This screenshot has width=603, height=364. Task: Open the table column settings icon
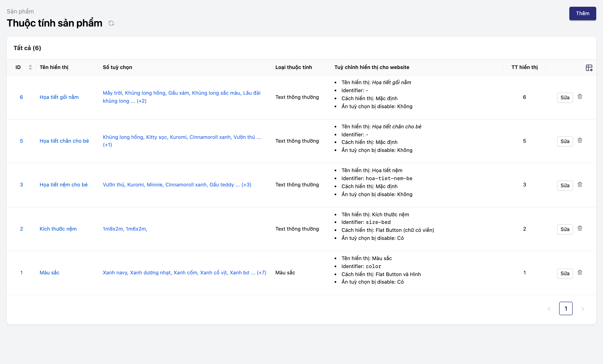pos(589,68)
